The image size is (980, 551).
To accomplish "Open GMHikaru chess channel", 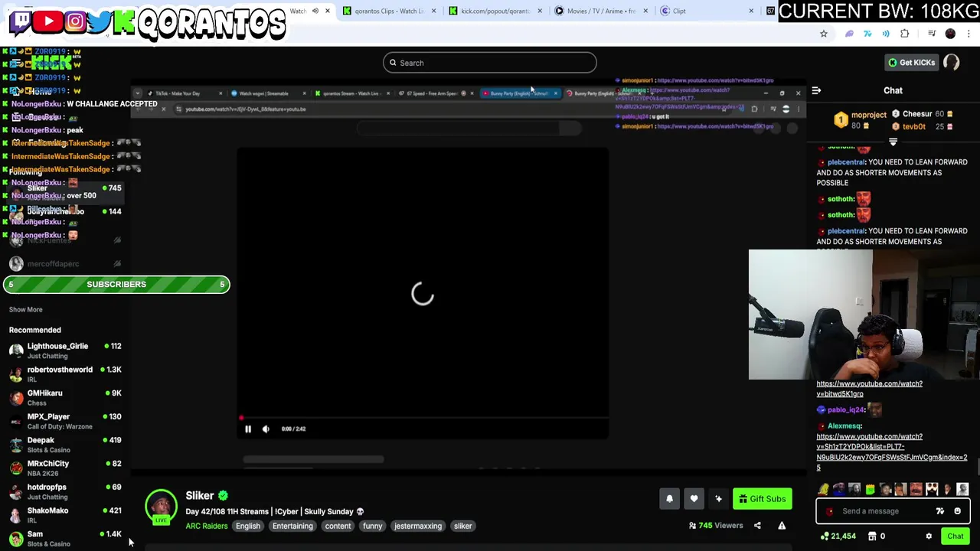I will pyautogui.click(x=65, y=397).
